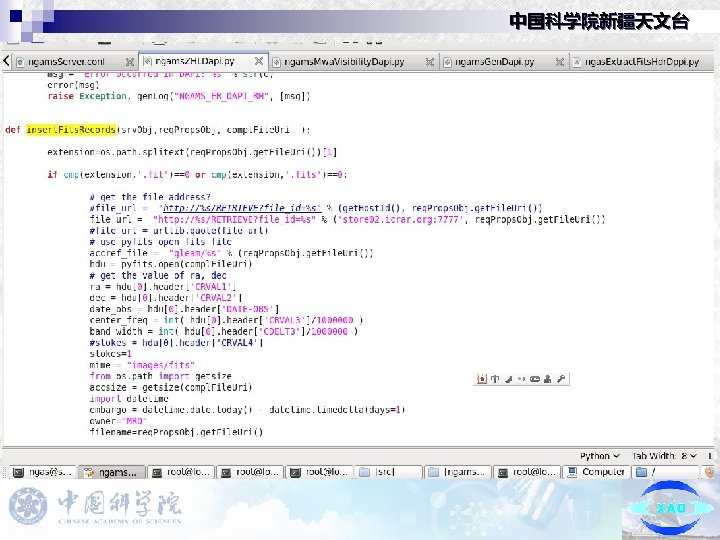This screenshot has height=540, width=720.
Task: Open ngas@s... terminal in taskbar
Action: click(43, 472)
